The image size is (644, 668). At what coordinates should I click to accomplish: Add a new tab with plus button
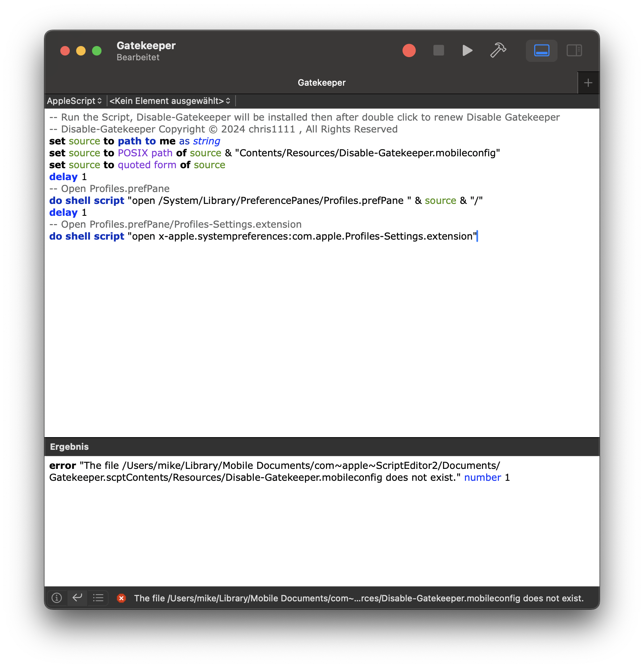[588, 83]
